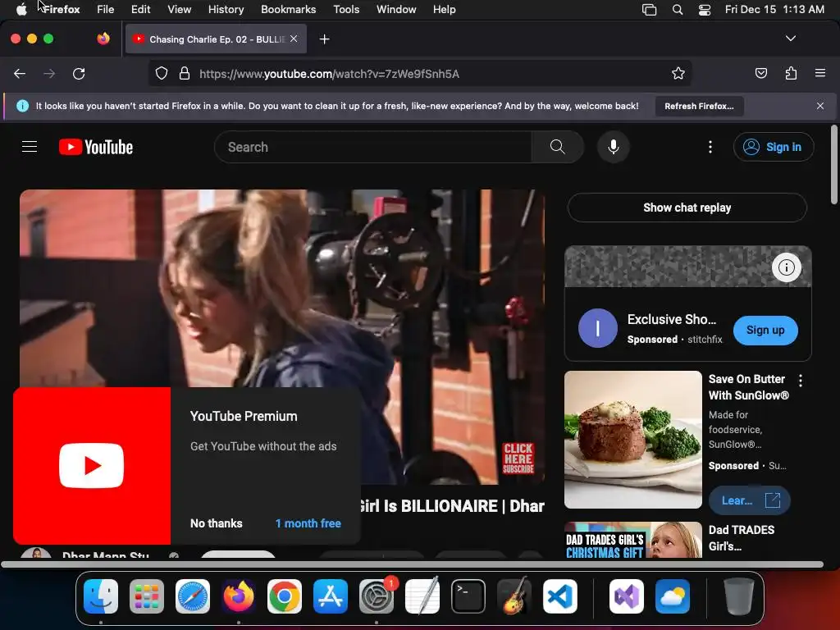Click the ad info icon on the banner
The image size is (840, 630).
[x=786, y=267]
